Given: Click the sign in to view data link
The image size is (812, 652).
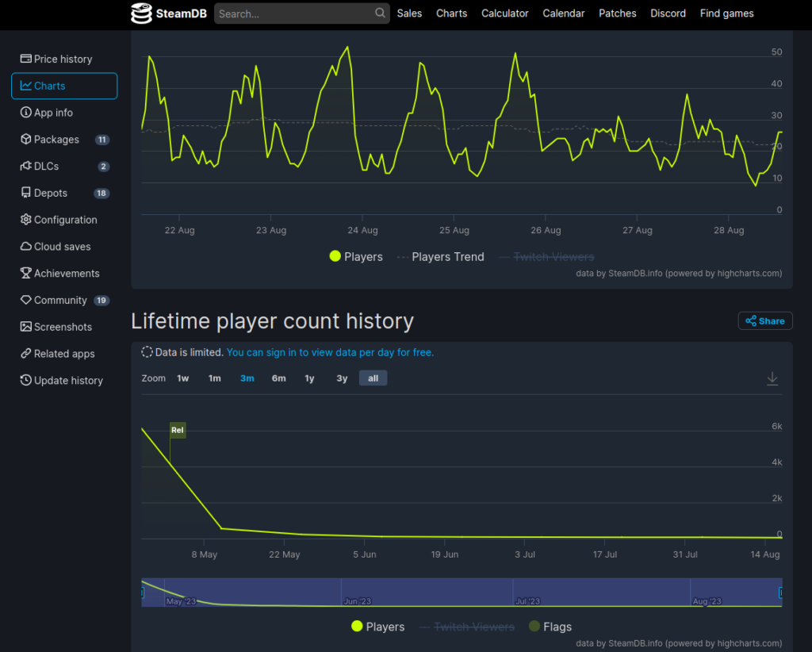Looking at the screenshot, I should pos(330,352).
